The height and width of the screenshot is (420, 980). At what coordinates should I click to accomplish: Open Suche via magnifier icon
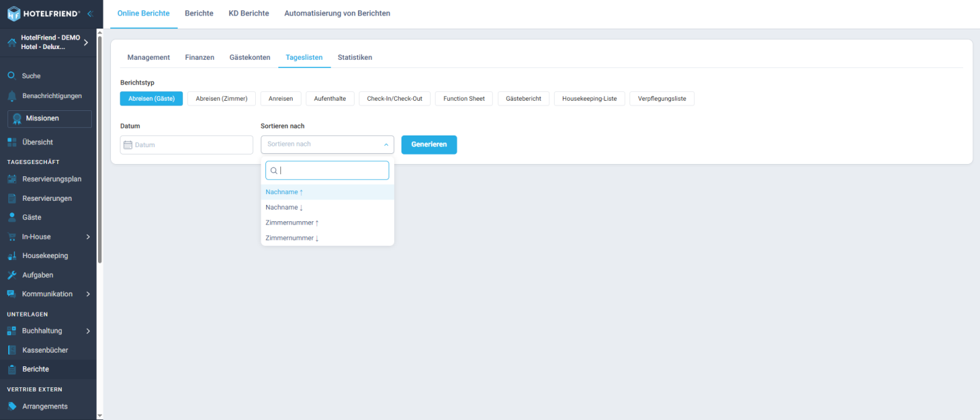pos(12,76)
